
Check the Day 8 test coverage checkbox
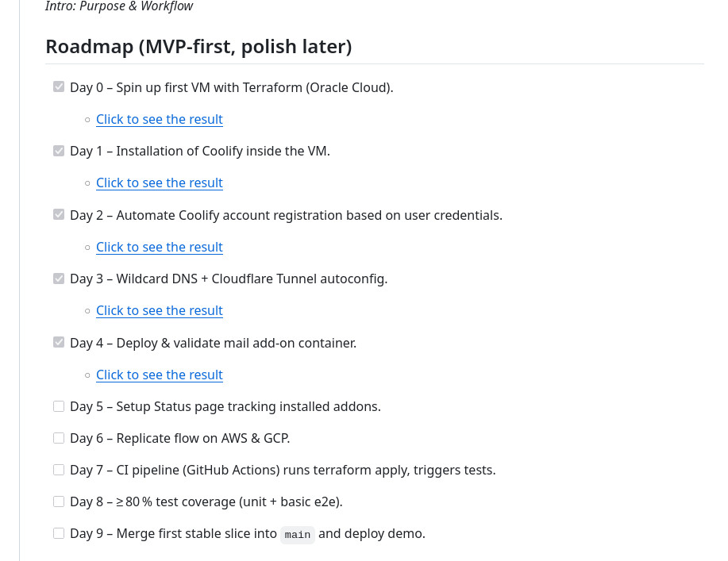[x=59, y=501]
